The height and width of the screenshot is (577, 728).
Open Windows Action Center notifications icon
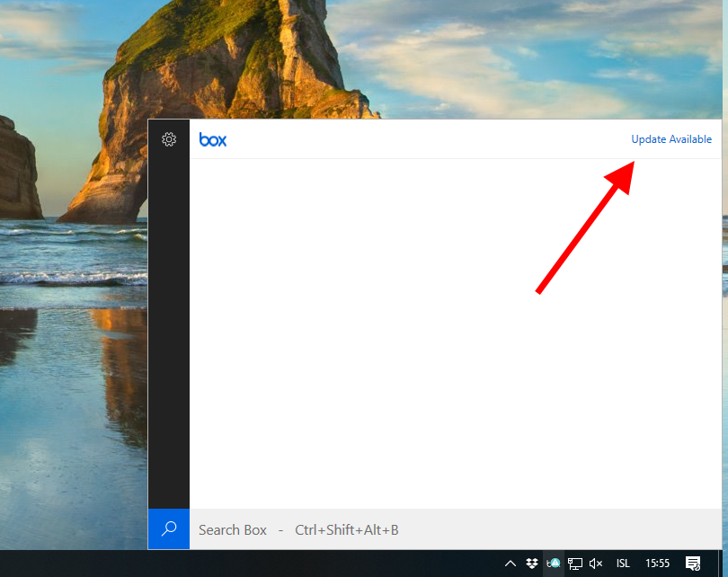tap(693, 564)
